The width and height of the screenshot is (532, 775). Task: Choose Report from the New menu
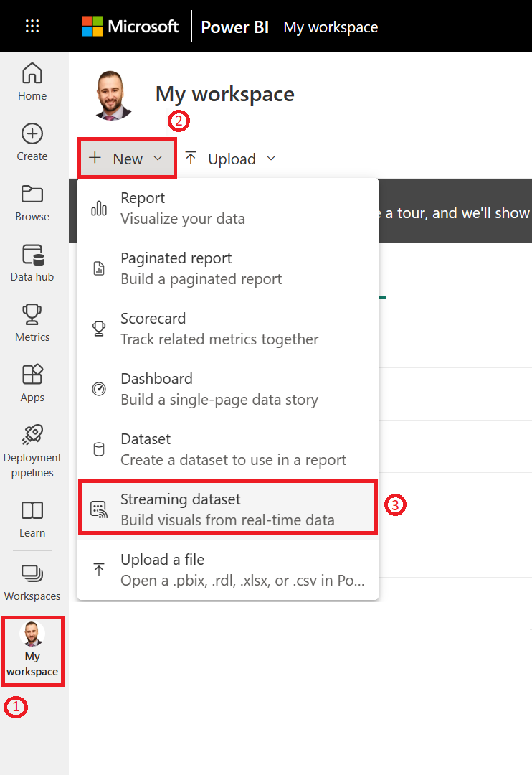pyautogui.click(x=228, y=208)
